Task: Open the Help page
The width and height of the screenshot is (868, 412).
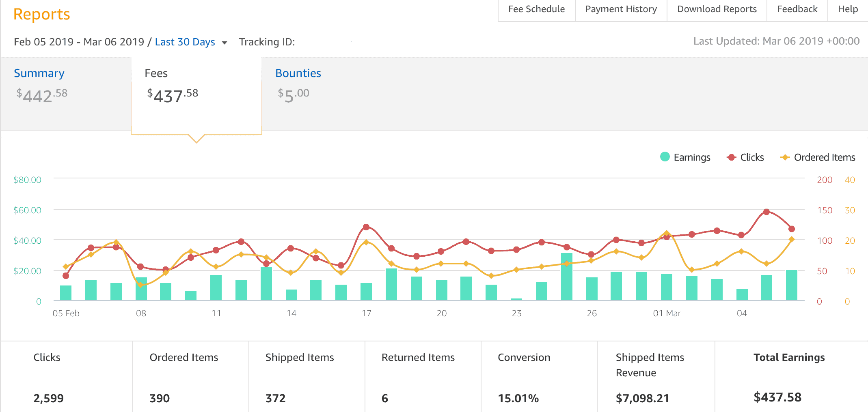Action: click(x=848, y=9)
